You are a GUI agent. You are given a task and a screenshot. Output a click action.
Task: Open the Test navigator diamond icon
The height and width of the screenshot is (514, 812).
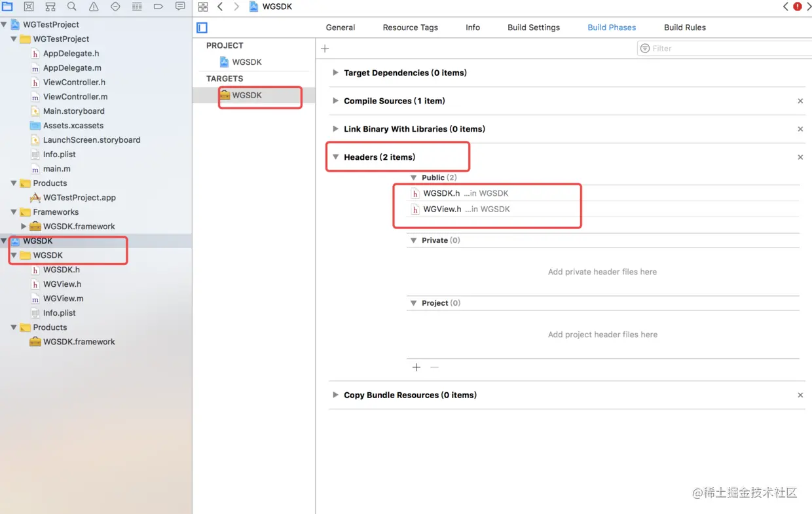click(115, 7)
